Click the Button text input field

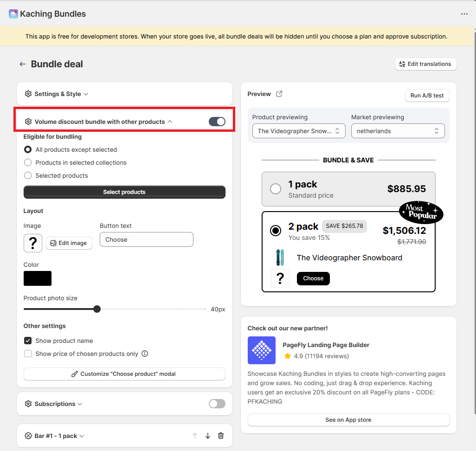coord(146,239)
